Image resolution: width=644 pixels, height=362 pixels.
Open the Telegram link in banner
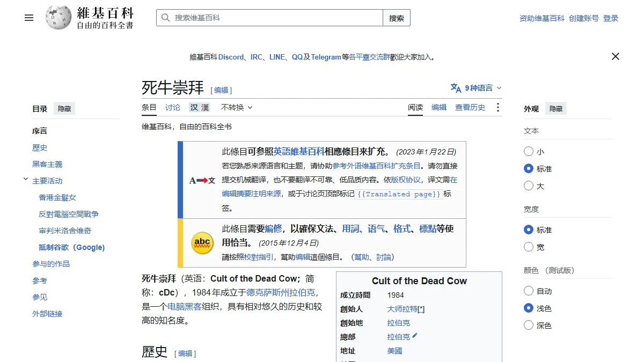pyautogui.click(x=326, y=57)
